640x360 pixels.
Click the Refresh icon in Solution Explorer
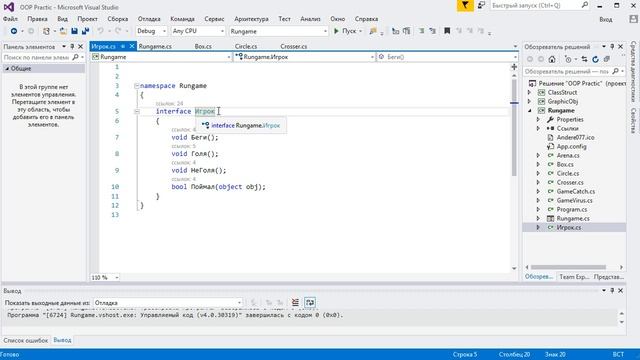point(596,60)
